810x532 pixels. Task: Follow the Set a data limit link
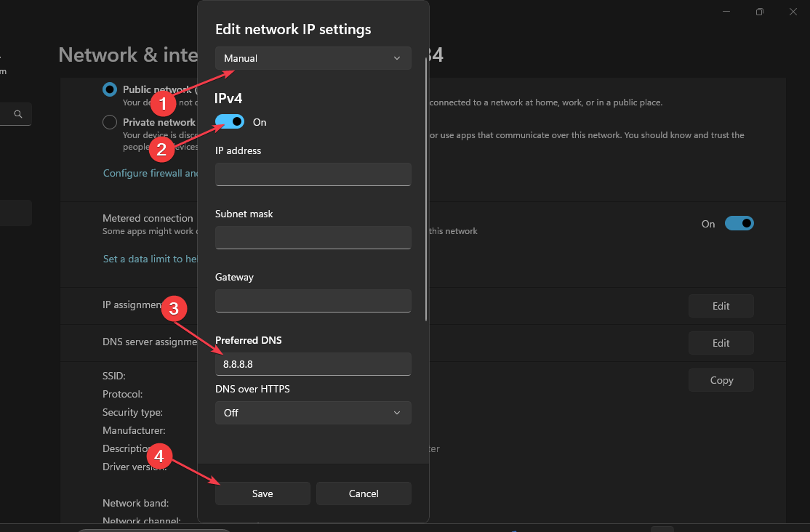click(151, 259)
